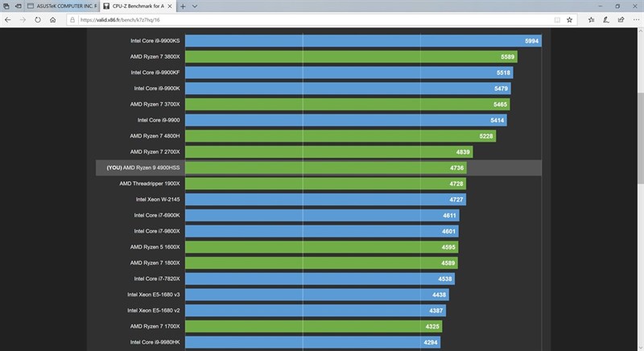Click the Intel Core i7-7820X label
This screenshot has width=644, height=351.
tap(157, 279)
